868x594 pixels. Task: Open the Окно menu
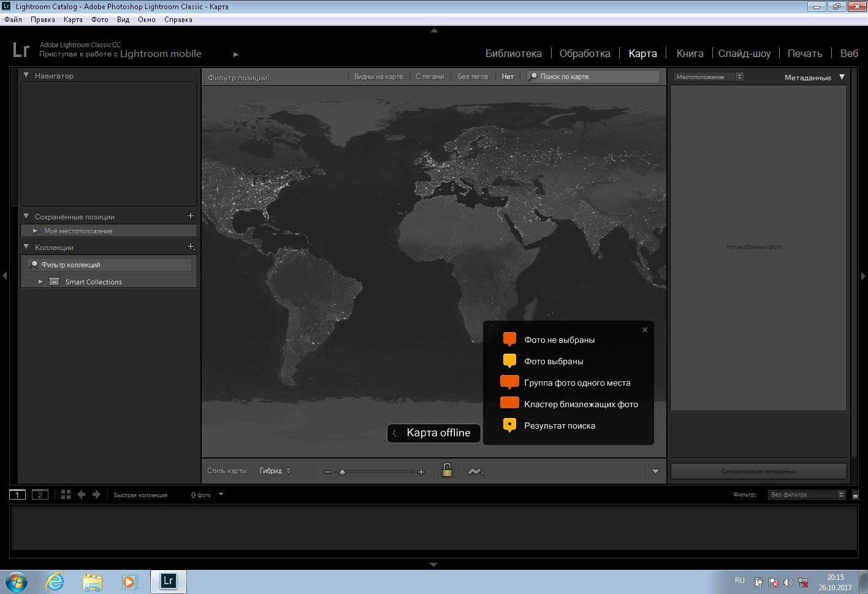click(147, 20)
